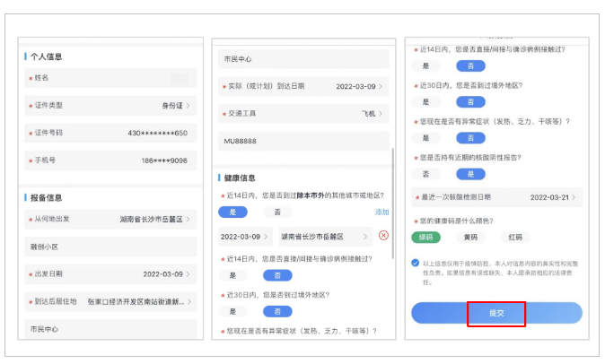Open the 证件类型 selector showing 身份证
Screen dimensions: 605x364
point(112,106)
